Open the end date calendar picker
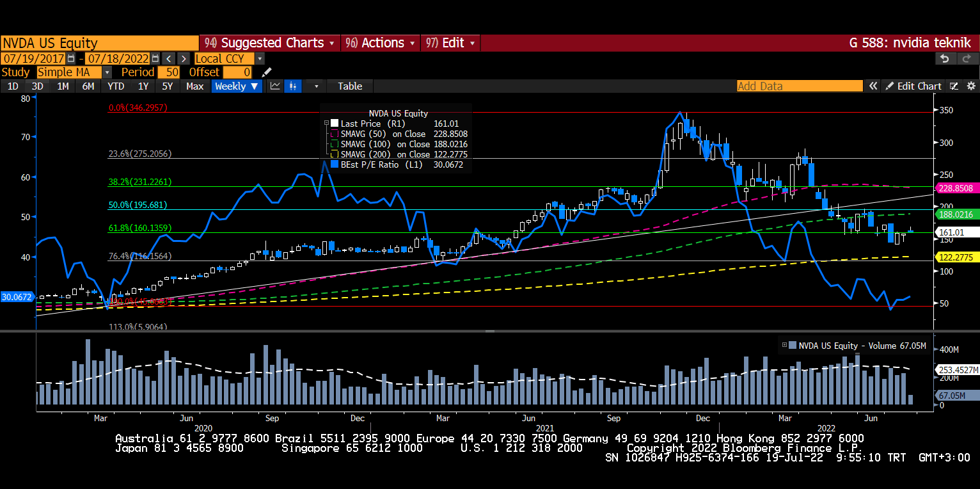Screen dimensions: 980x489 click(x=155, y=58)
